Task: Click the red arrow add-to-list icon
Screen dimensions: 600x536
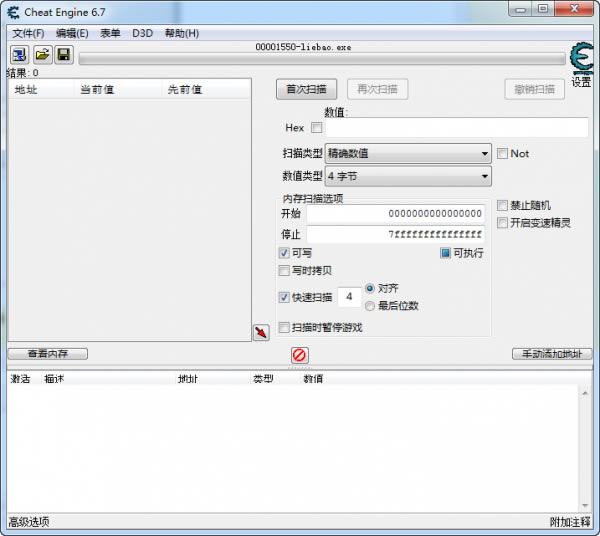Action: [261, 332]
